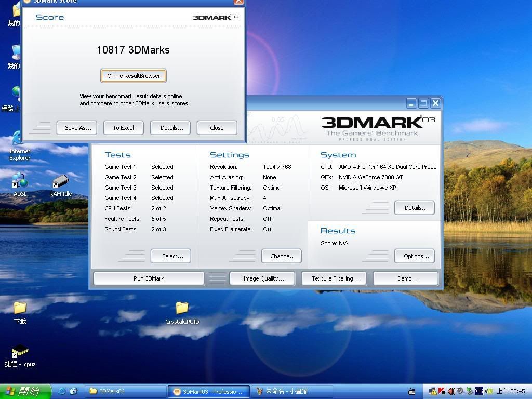Image resolution: width=532 pixels, height=399 pixels.
Task: Switch to 3DMark06 taskbar window
Action: pos(125,391)
